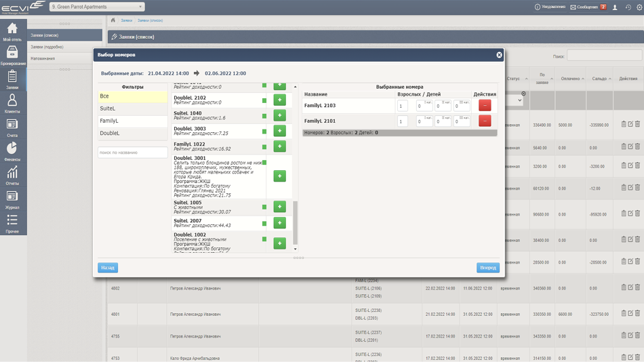The height and width of the screenshot is (362, 644).
Task: Edit III кат. children field for FamilyL 2101
Action: click(x=462, y=121)
